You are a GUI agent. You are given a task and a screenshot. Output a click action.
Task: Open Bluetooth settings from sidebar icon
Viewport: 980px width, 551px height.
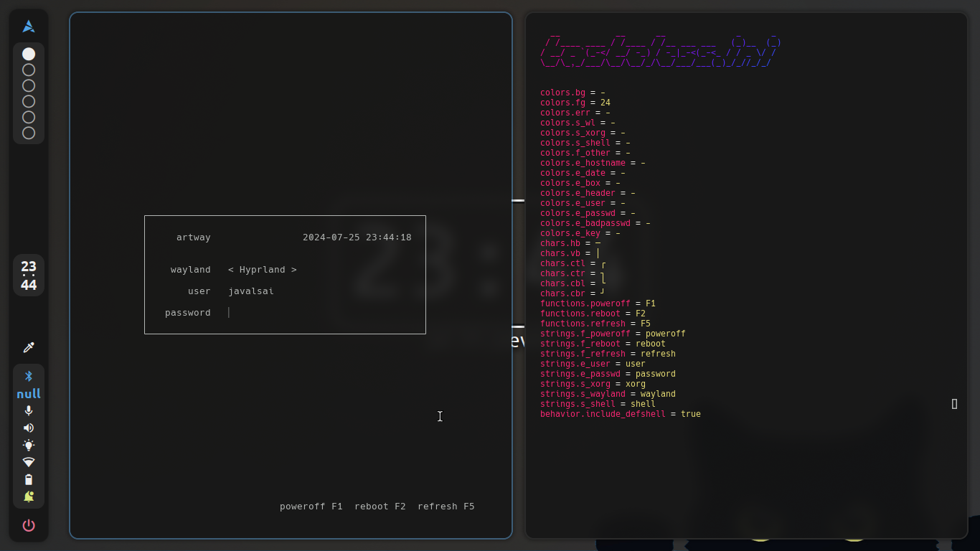pos(29,376)
